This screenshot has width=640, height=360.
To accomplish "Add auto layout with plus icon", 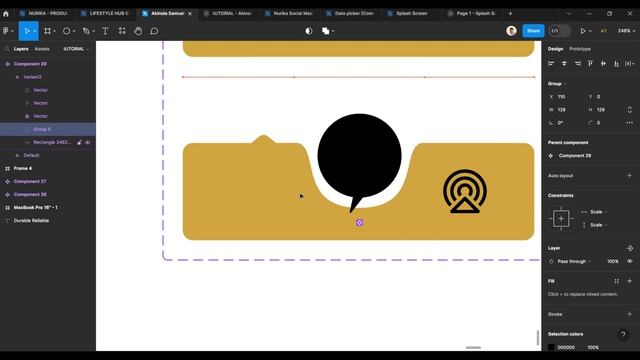I will (x=629, y=176).
